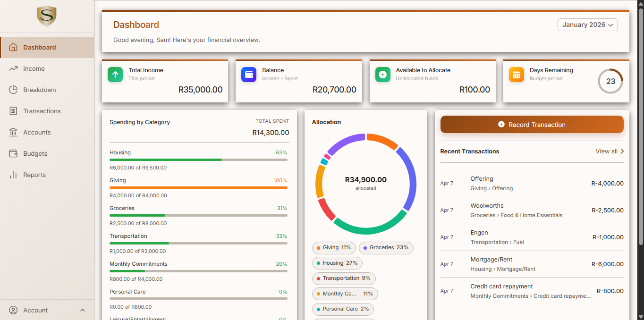The width and height of the screenshot is (644, 320).
Task: Click the View all transactions link
Action: click(610, 151)
